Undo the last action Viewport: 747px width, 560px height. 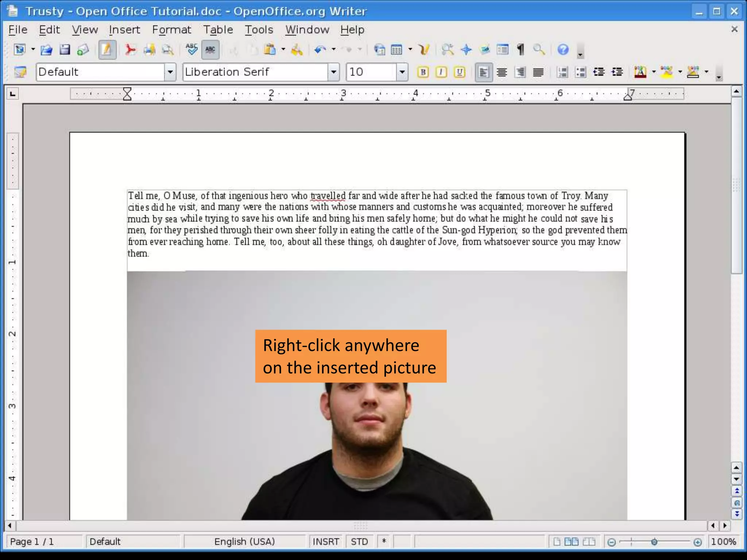click(x=320, y=50)
